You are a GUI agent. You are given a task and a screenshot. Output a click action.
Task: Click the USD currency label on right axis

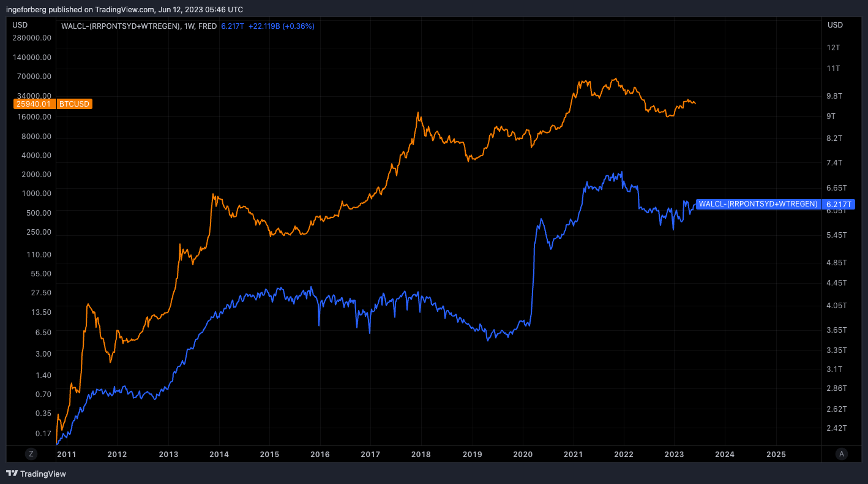pos(835,25)
